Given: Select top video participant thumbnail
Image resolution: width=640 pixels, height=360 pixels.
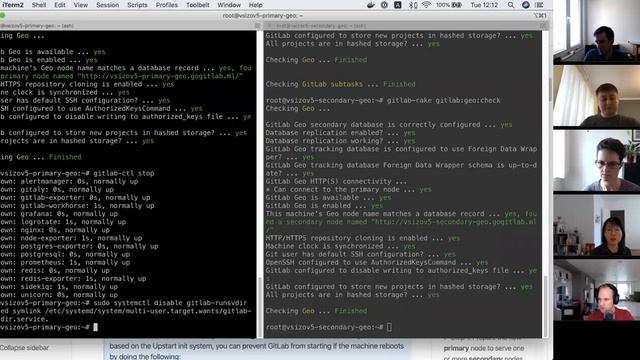Looking at the screenshot, I should (596, 31).
